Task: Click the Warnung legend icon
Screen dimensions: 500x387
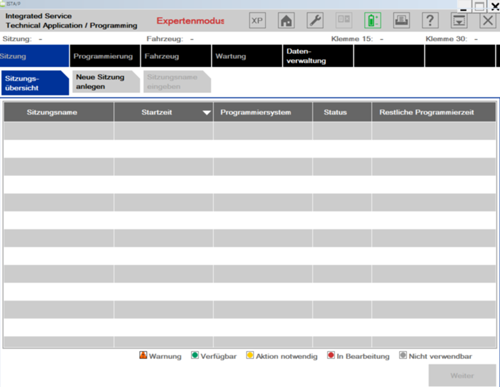Action: pos(143,355)
